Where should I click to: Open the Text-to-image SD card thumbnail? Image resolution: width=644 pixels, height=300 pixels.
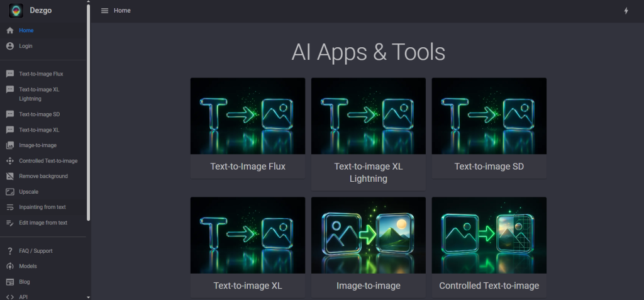click(x=489, y=116)
